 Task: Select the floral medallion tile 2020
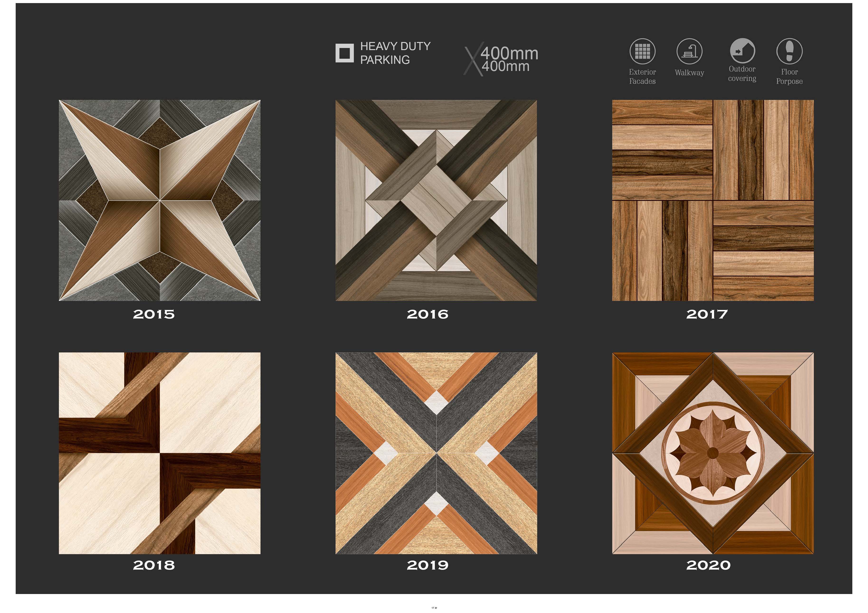click(x=713, y=453)
